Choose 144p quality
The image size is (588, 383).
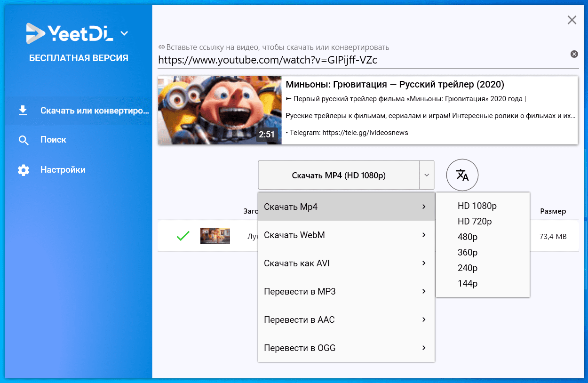(468, 283)
